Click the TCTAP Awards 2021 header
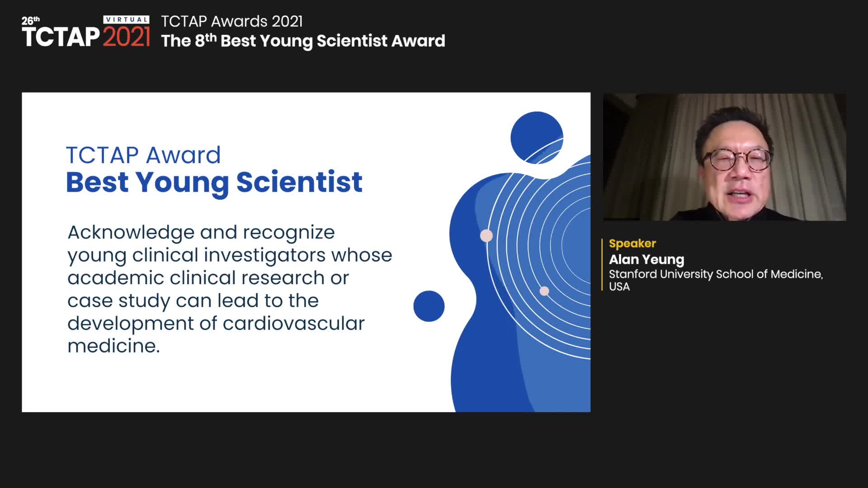 click(x=231, y=21)
